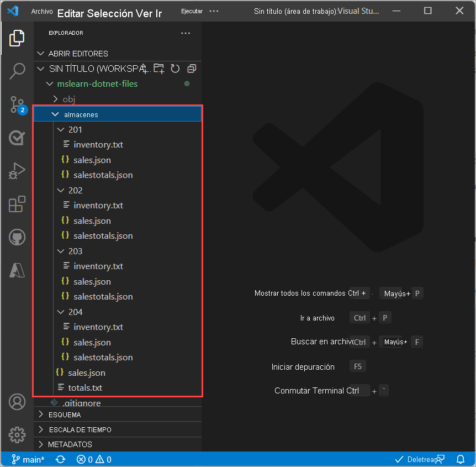476x467 pixels.
Task: Open errors and warnings in status bar
Action: click(x=94, y=459)
